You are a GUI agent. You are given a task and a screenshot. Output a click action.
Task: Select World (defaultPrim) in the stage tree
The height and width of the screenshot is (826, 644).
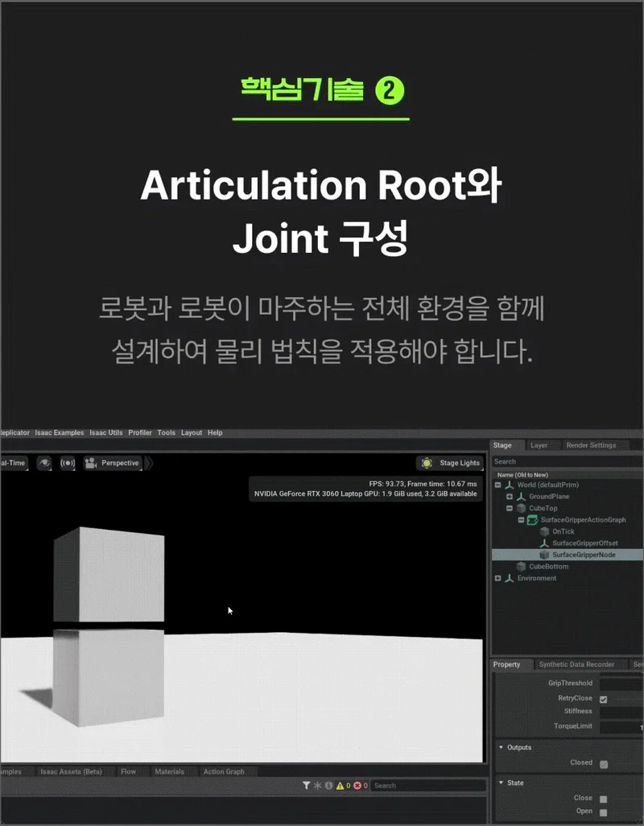(x=547, y=485)
